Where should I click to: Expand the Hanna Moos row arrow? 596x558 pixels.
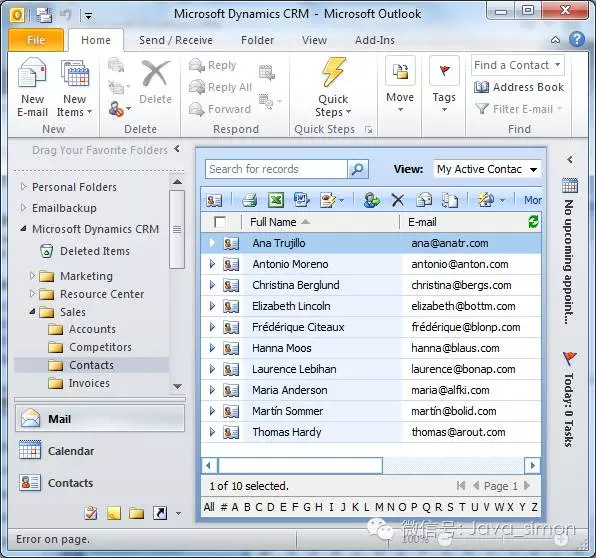[212, 348]
